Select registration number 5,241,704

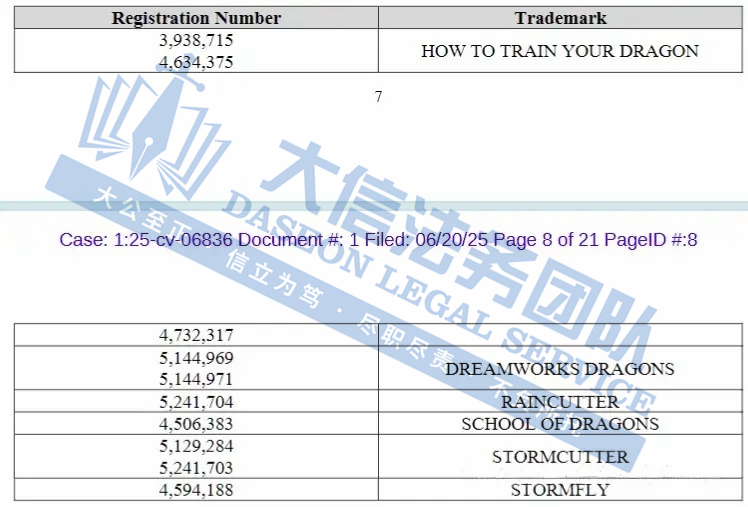[x=196, y=402]
